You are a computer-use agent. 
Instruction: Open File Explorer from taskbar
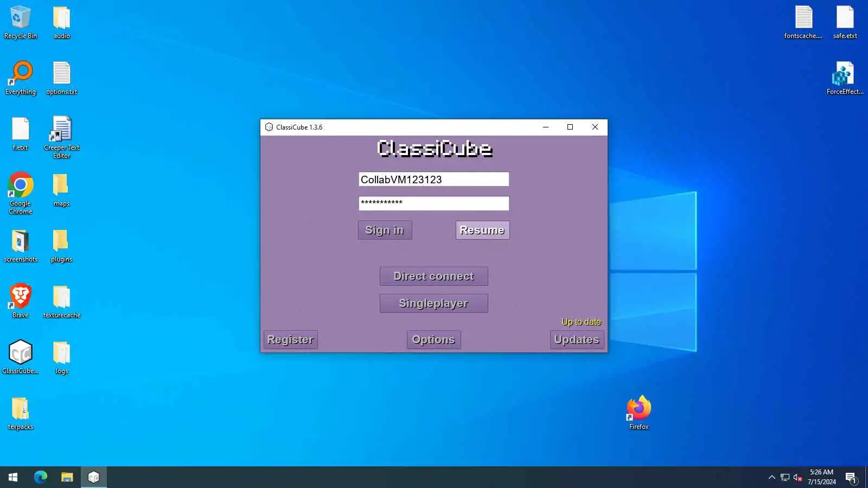(67, 477)
